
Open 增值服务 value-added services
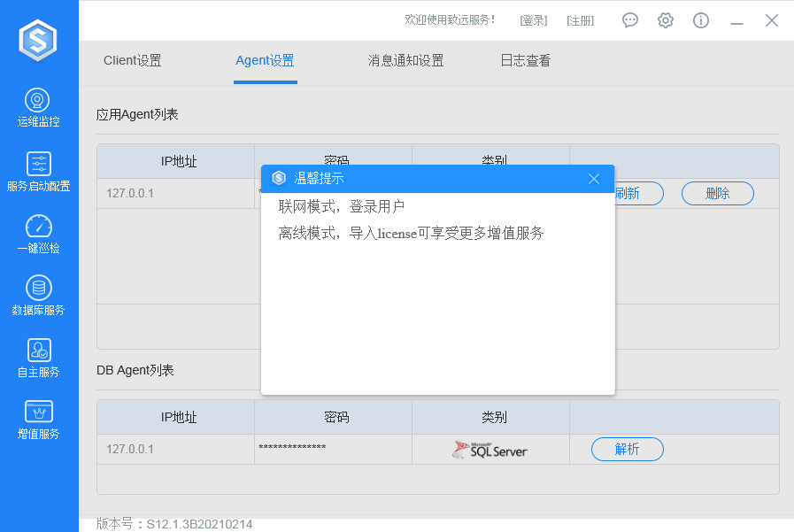point(38,420)
